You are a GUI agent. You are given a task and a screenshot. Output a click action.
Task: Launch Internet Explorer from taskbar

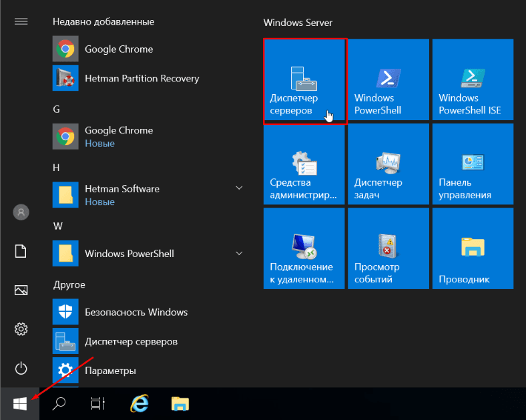[x=140, y=403]
